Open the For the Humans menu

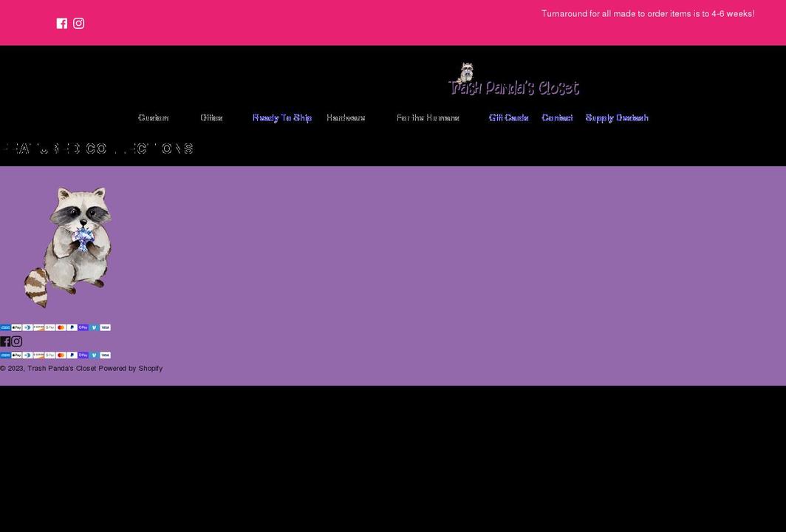pos(428,117)
